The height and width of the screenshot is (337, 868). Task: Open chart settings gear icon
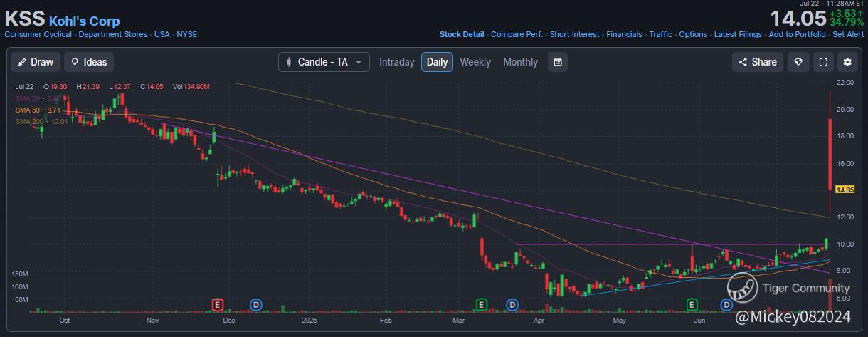click(x=847, y=62)
